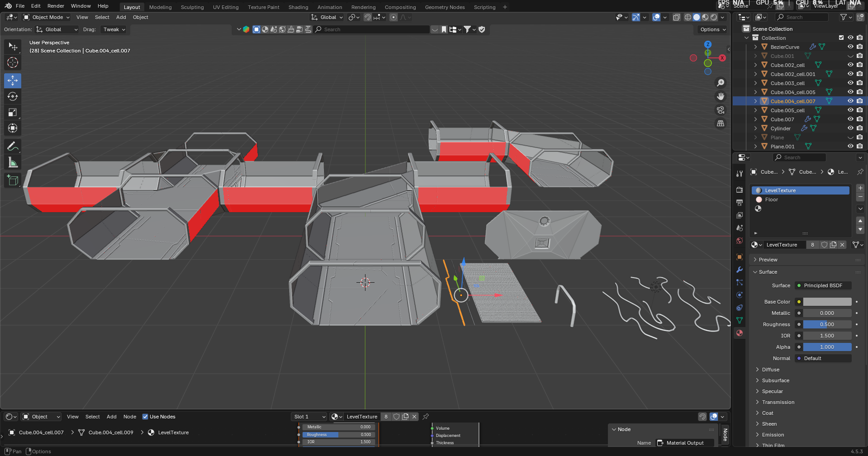The width and height of the screenshot is (868, 456).
Task: Click the Options button in viewport header
Action: pyautogui.click(x=713, y=29)
